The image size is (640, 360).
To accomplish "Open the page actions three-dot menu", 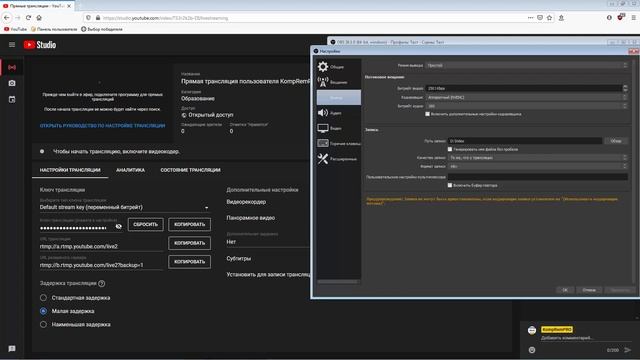I will (x=530, y=18).
